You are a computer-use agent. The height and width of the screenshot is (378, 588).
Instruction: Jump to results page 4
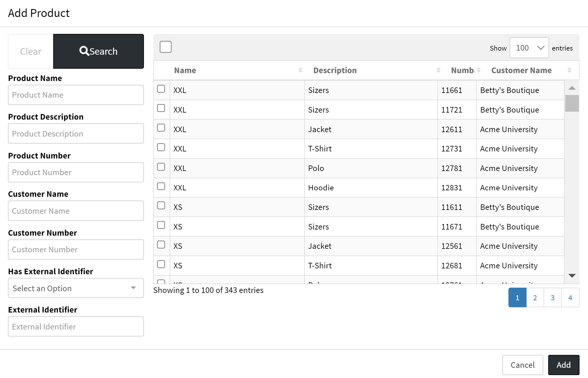(570, 298)
